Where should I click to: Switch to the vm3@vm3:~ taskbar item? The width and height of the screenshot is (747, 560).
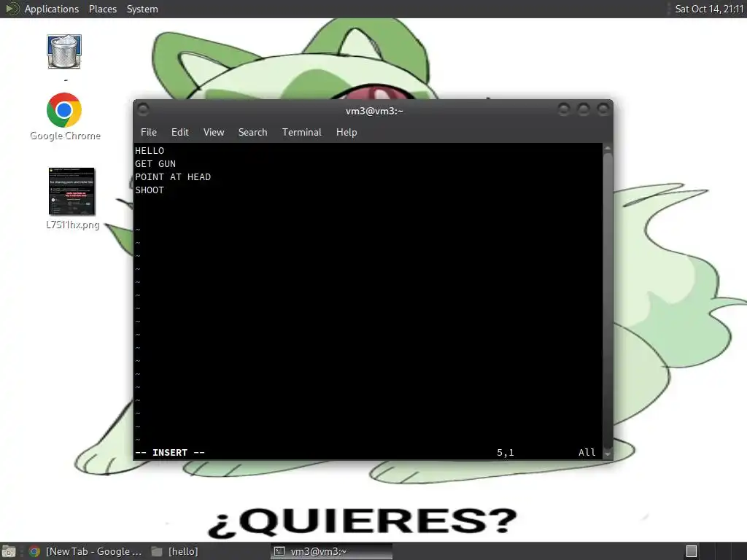coord(332,551)
